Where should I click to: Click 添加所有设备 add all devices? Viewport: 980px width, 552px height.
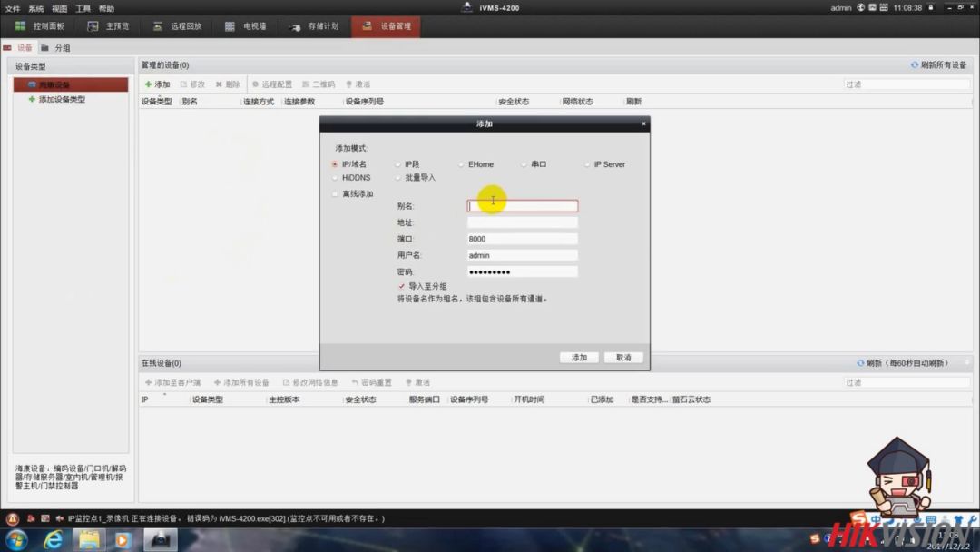click(241, 382)
